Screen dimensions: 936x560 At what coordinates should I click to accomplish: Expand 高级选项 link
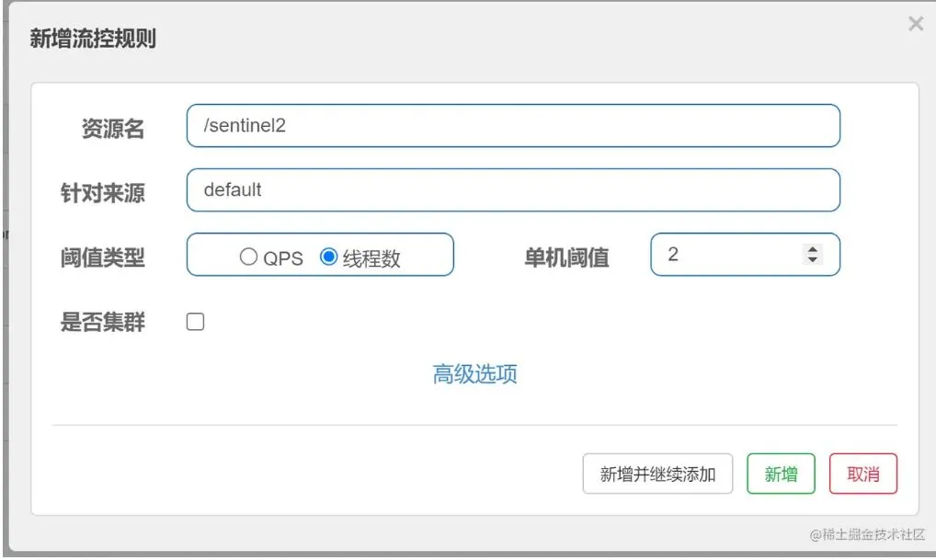click(x=474, y=374)
